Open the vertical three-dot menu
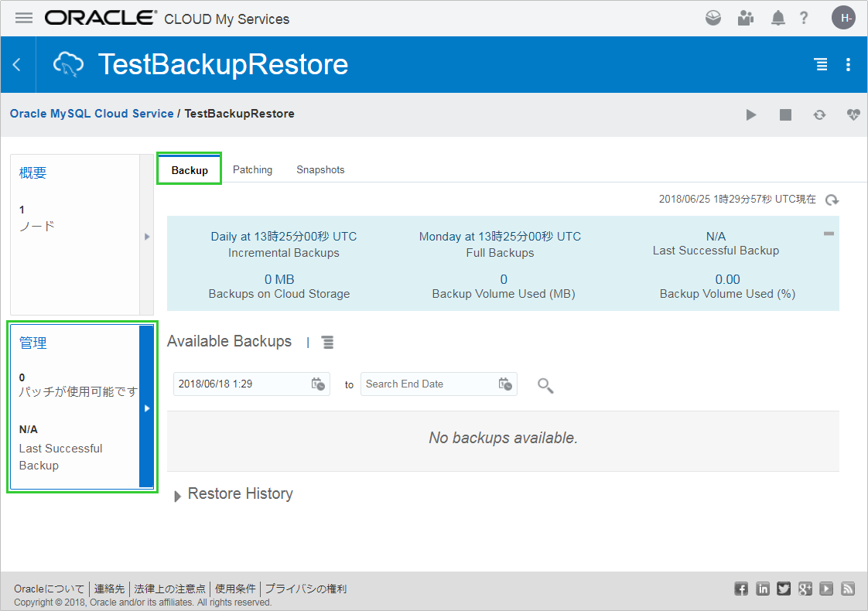 coord(848,65)
